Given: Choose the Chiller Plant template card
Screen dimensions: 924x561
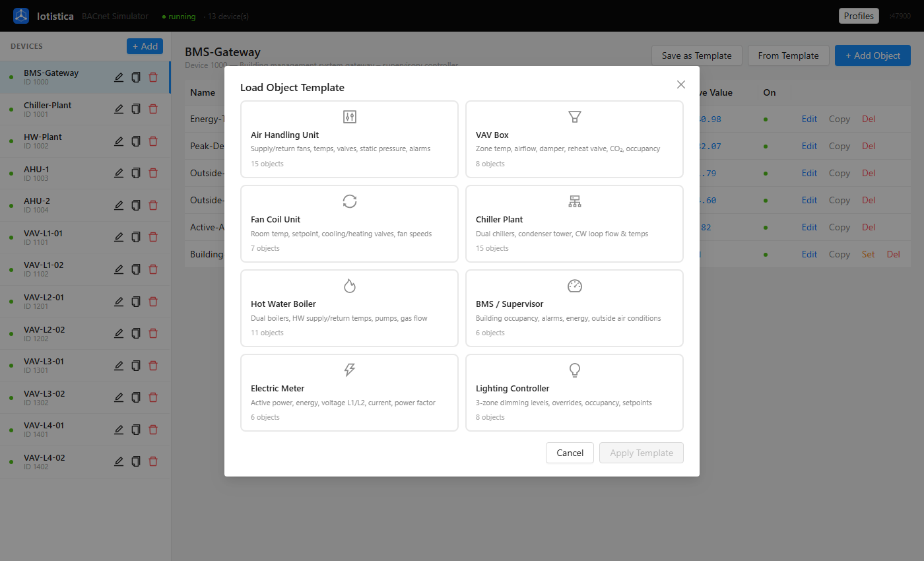Looking at the screenshot, I should point(574,224).
